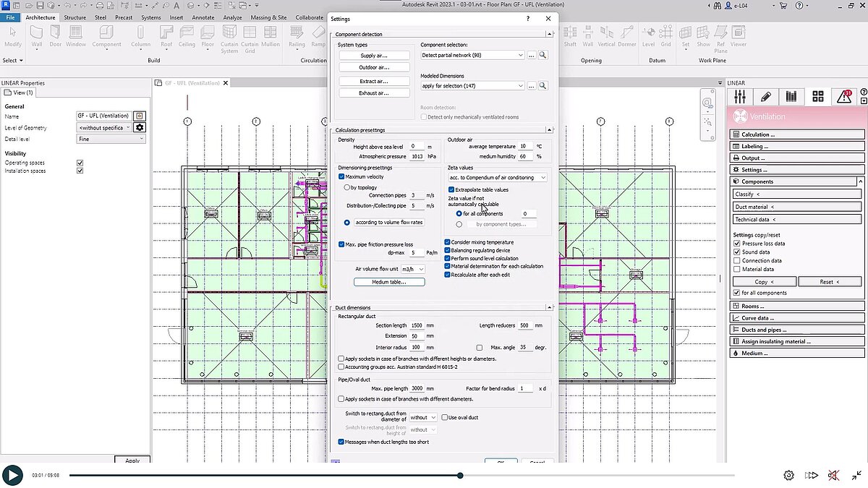This screenshot has height=488, width=868.
Task: Select the LINEAR pencil edit tool icon
Action: coord(767,97)
